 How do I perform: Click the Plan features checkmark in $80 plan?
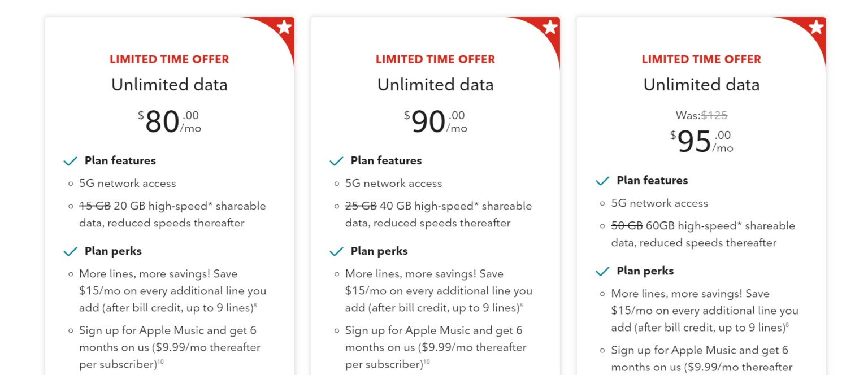pos(71,162)
